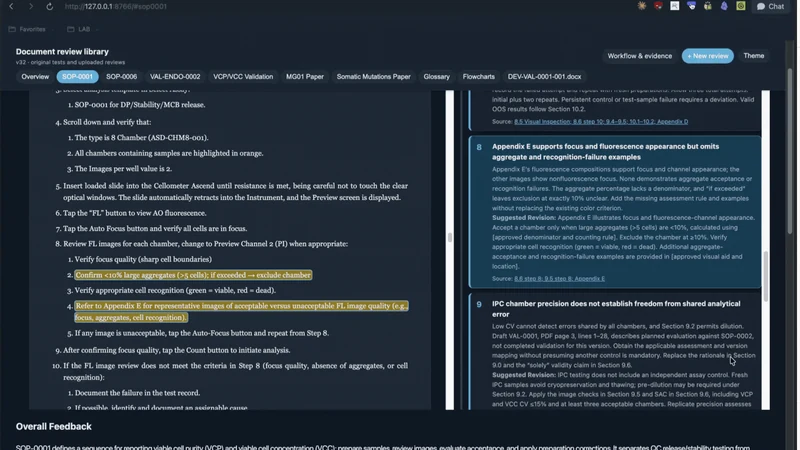Open the VAL-ENDO-0002 tab

[x=175, y=77]
